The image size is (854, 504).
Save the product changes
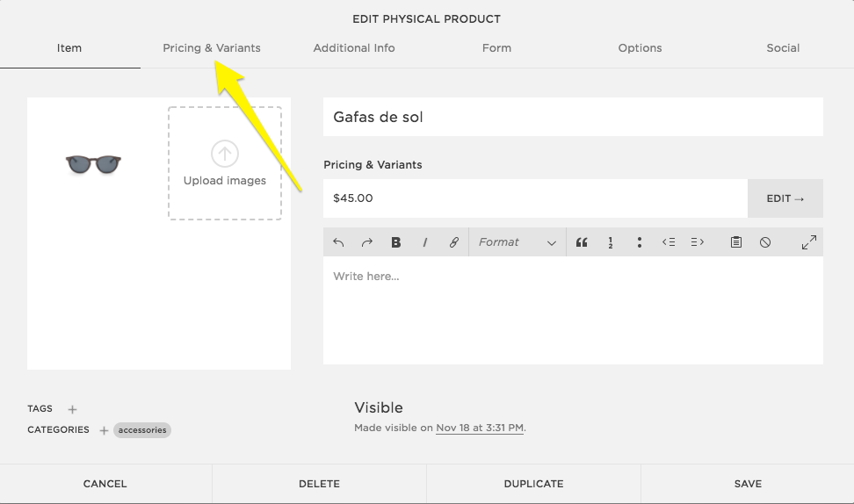tap(748, 484)
